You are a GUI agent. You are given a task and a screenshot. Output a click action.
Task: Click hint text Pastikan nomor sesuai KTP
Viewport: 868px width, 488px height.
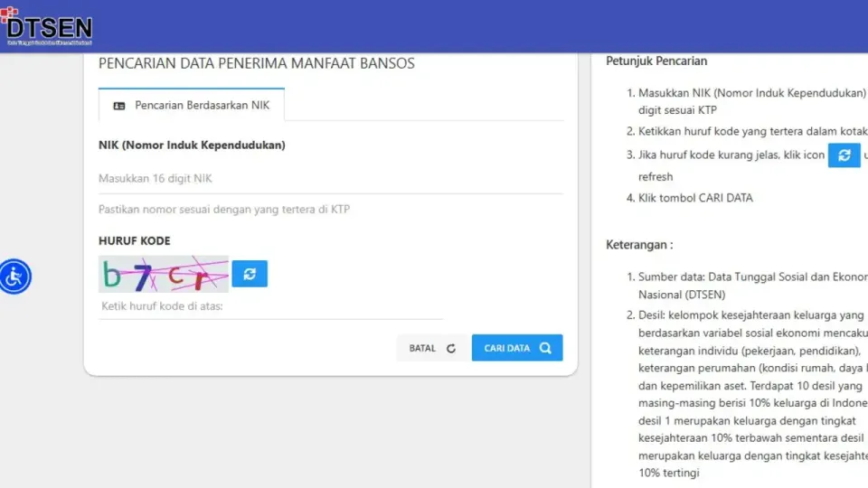tap(224, 209)
